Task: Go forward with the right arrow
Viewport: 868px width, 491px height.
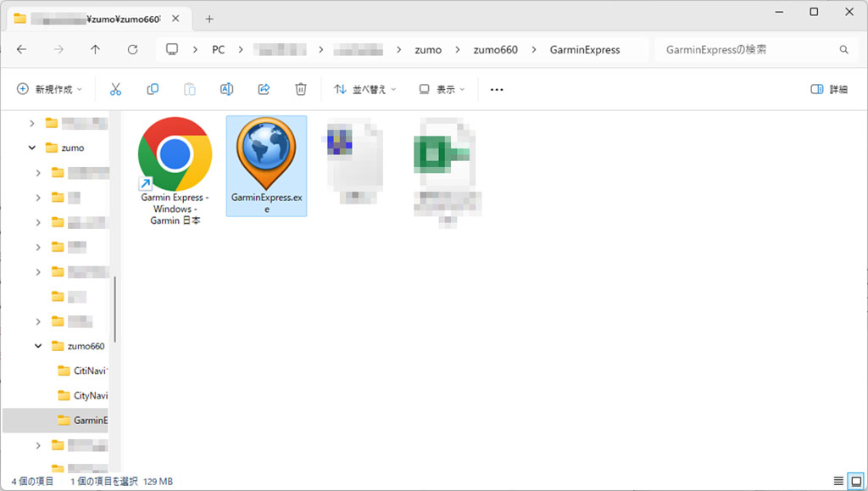Action: click(58, 50)
